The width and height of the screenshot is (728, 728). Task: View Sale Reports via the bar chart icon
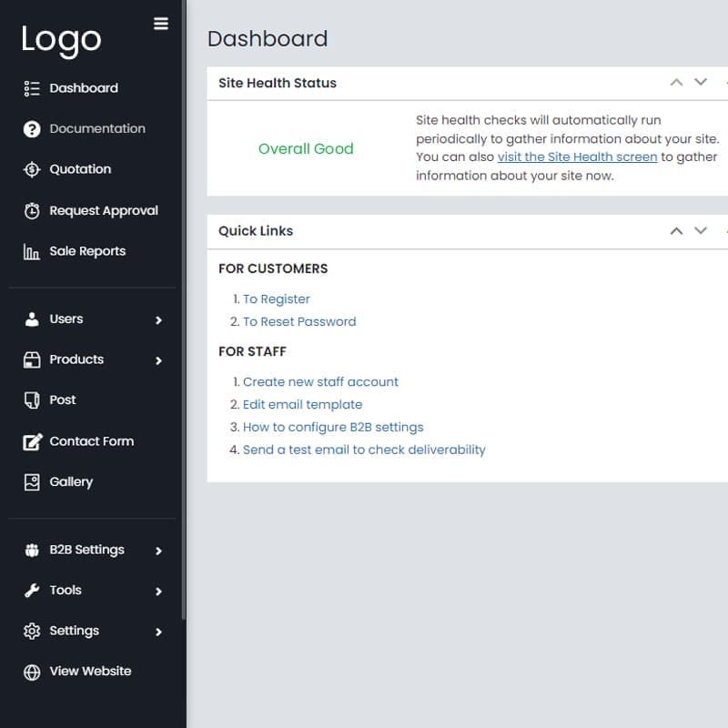(31, 251)
